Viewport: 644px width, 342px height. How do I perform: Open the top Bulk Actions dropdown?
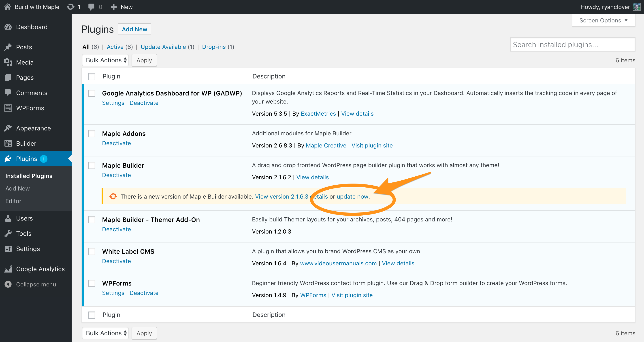click(105, 60)
